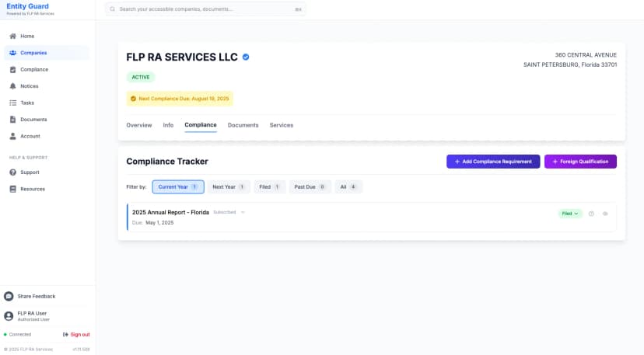Open the Services tab
Screen dimensions: 644x355
tap(282, 125)
